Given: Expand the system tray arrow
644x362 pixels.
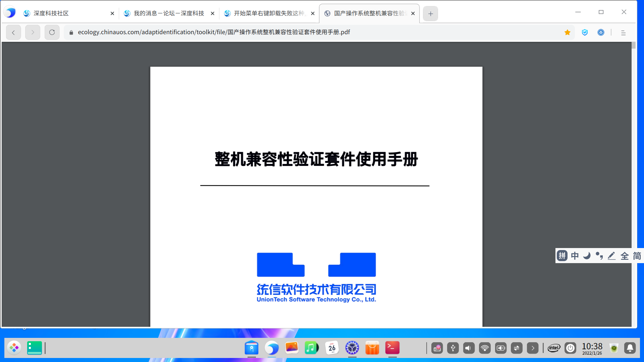Looking at the screenshot, I should pyautogui.click(x=532, y=348).
